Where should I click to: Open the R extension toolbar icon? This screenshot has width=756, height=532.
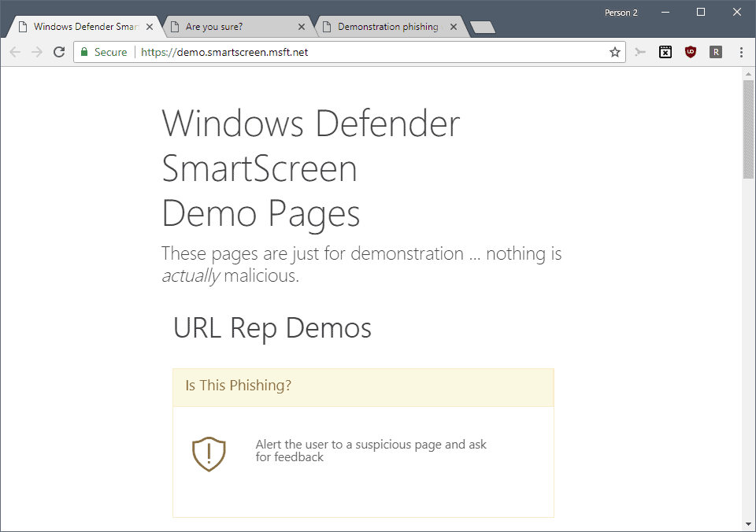(716, 52)
